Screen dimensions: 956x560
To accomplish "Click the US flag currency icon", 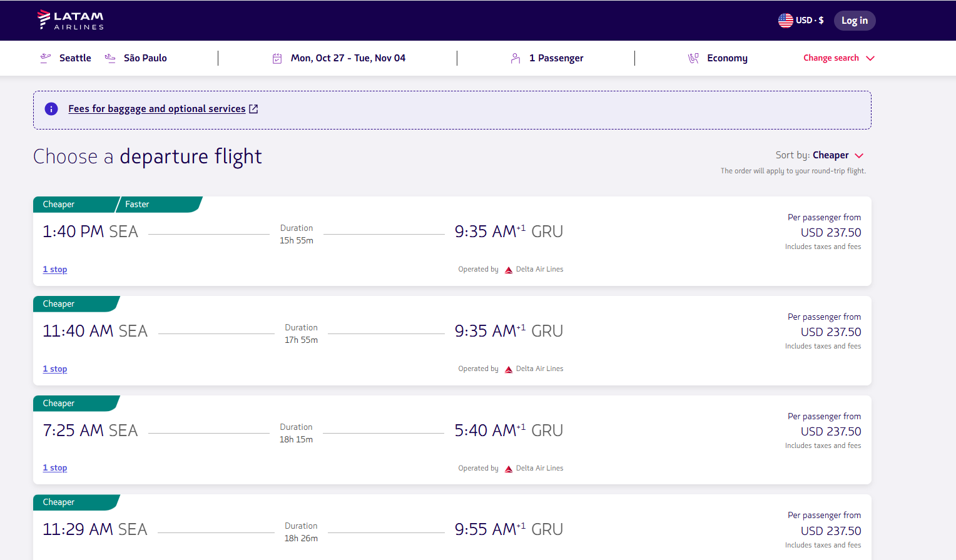I will (785, 21).
